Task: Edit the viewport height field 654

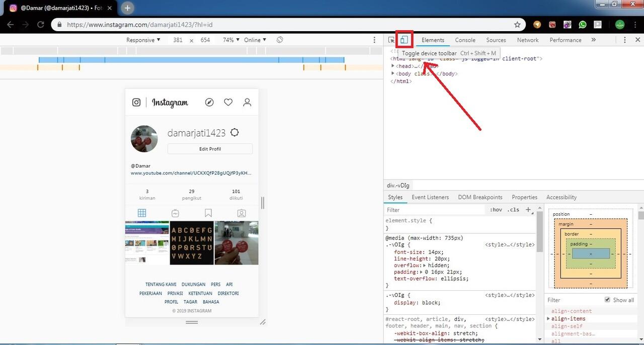Action: pyautogui.click(x=205, y=40)
